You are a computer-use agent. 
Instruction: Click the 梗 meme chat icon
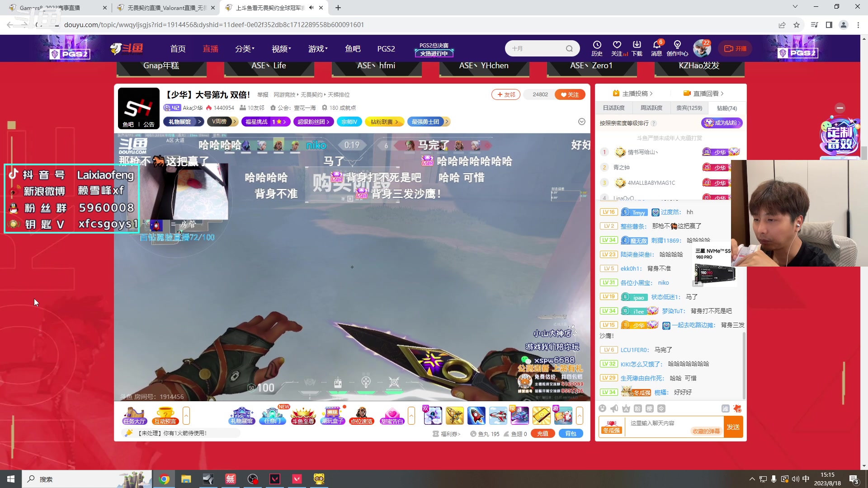(x=649, y=408)
